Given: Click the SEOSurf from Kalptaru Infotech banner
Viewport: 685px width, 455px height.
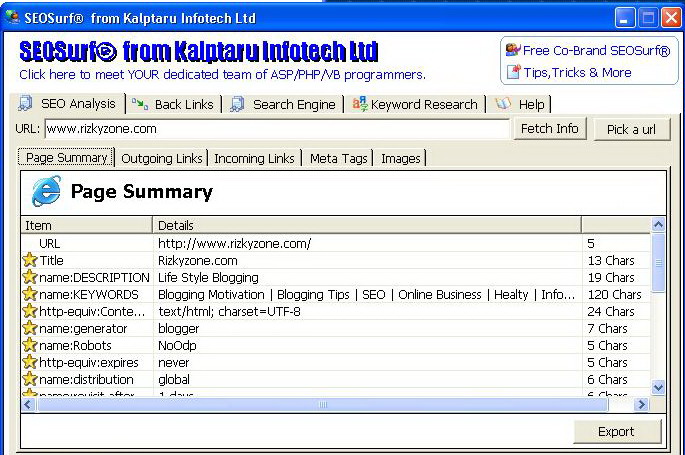Looking at the screenshot, I should (x=199, y=52).
